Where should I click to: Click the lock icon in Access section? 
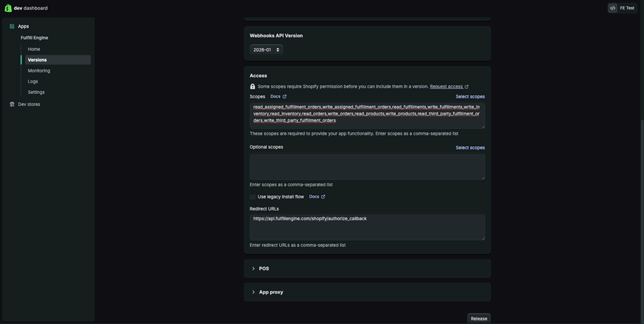click(252, 87)
